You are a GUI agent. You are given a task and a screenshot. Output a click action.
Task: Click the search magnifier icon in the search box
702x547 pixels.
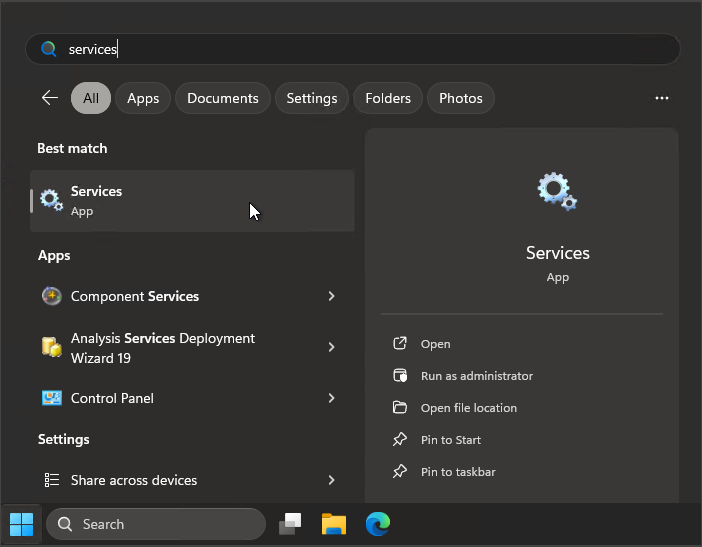(48, 49)
